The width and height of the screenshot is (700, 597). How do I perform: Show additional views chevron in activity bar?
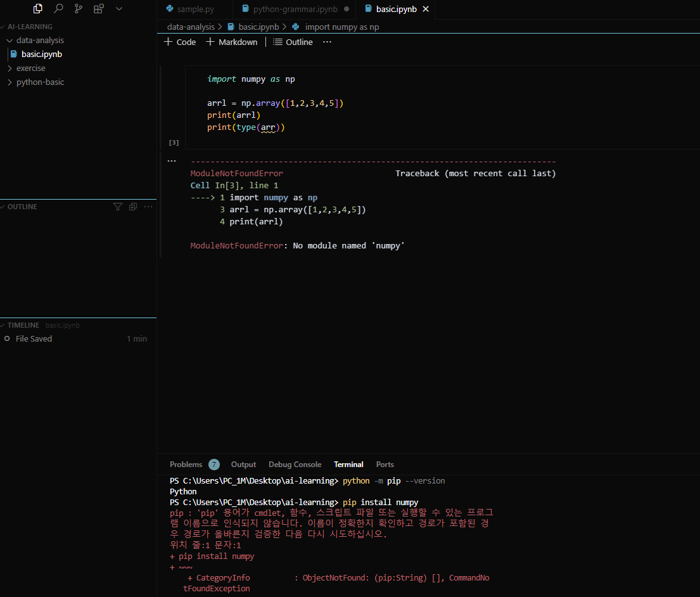pos(119,8)
